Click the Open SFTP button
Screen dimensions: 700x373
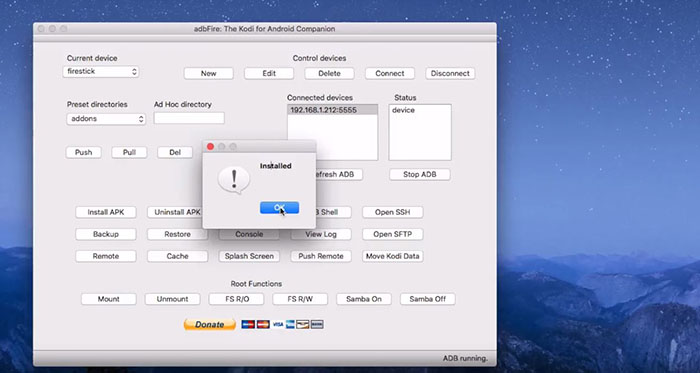(392, 234)
